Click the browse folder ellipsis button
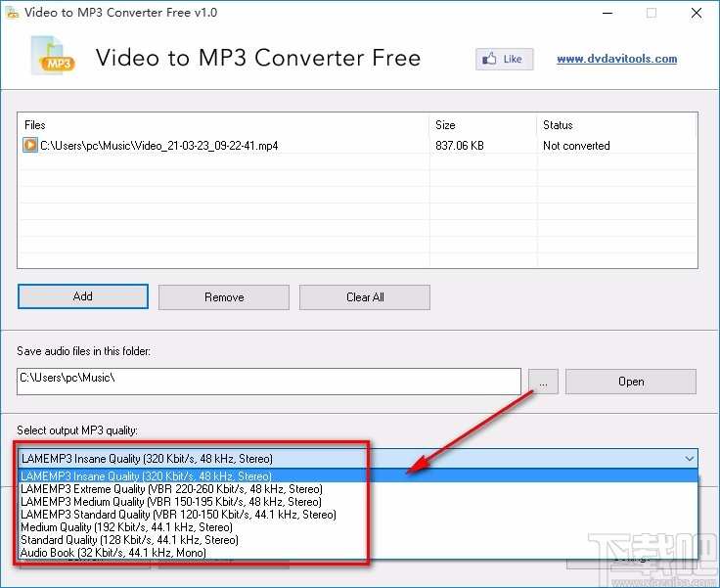 point(543,382)
